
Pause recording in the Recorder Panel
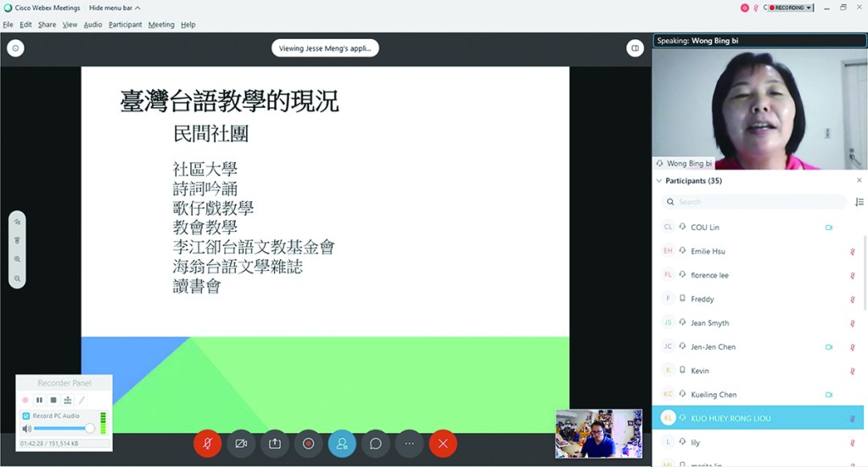click(x=39, y=400)
